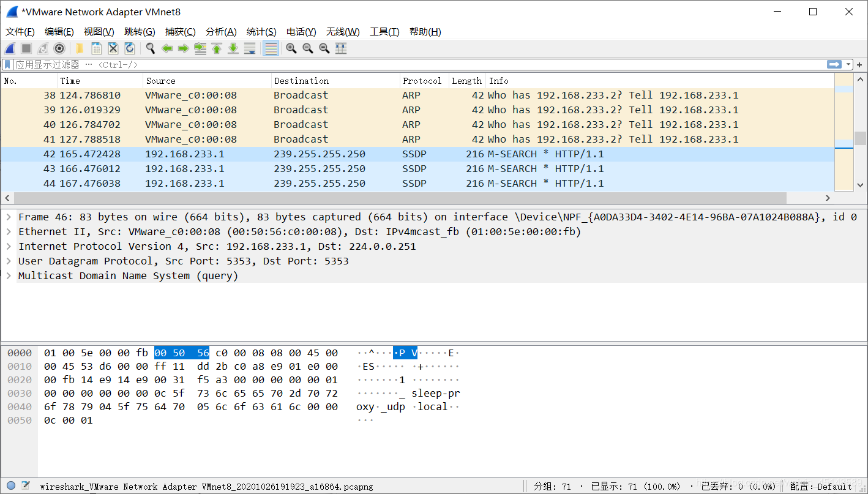The height and width of the screenshot is (494, 868).
Task: Go back in packet history
Action: coord(166,48)
